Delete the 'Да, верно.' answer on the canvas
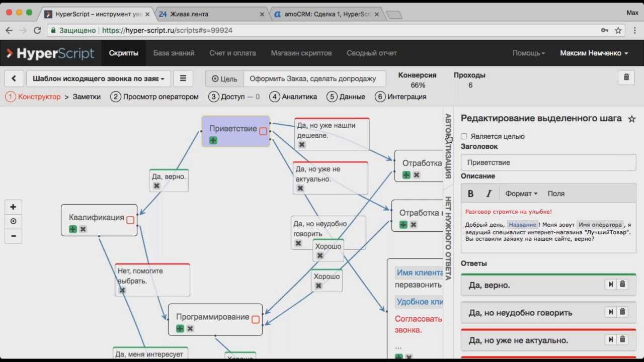Viewport: 644px width, 362px height. pos(156,186)
